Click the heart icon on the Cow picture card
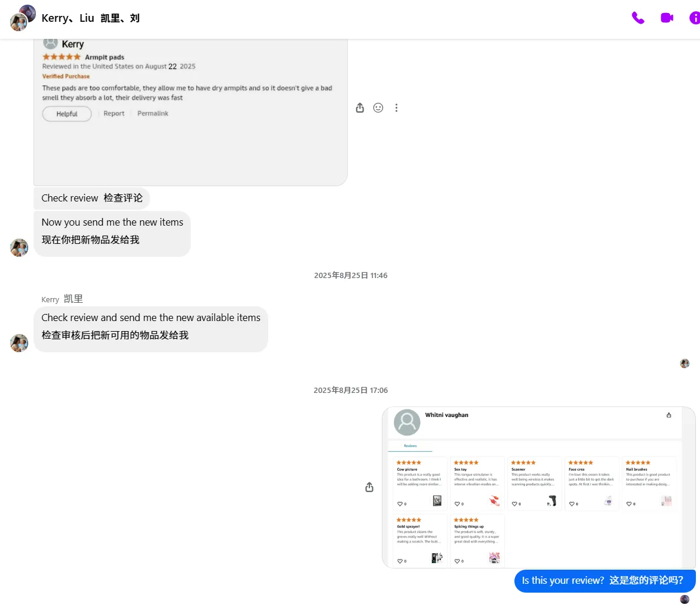The image size is (700, 605). click(x=400, y=504)
